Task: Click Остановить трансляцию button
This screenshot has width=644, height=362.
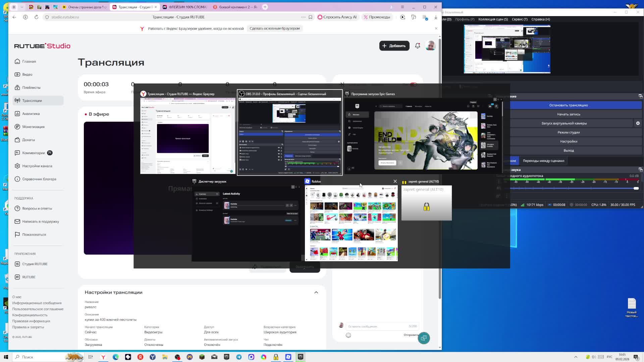Action: [x=568, y=105]
